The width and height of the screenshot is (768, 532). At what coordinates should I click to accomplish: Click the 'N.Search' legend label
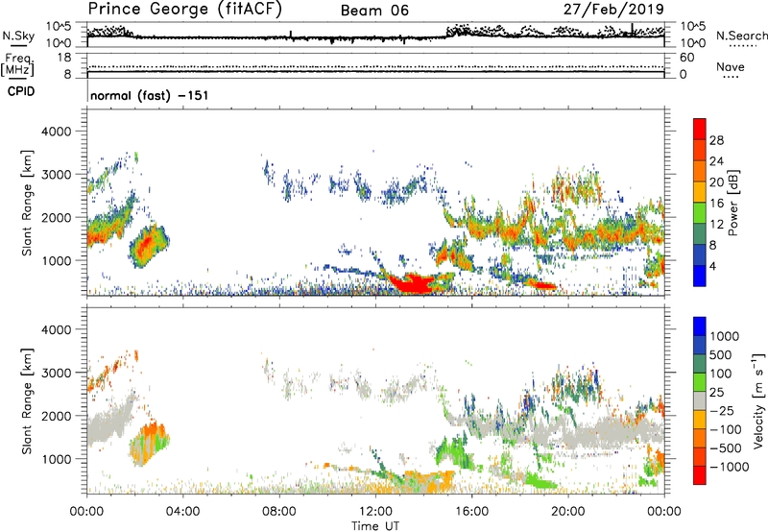click(x=741, y=36)
